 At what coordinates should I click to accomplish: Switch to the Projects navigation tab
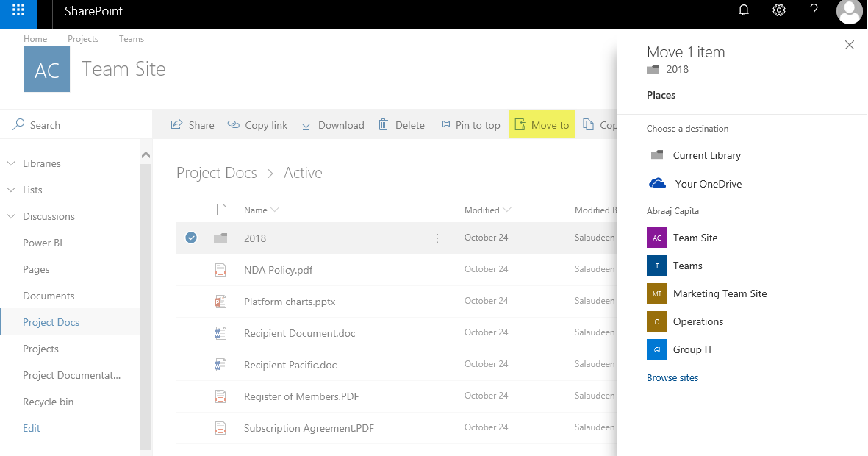pos(83,39)
